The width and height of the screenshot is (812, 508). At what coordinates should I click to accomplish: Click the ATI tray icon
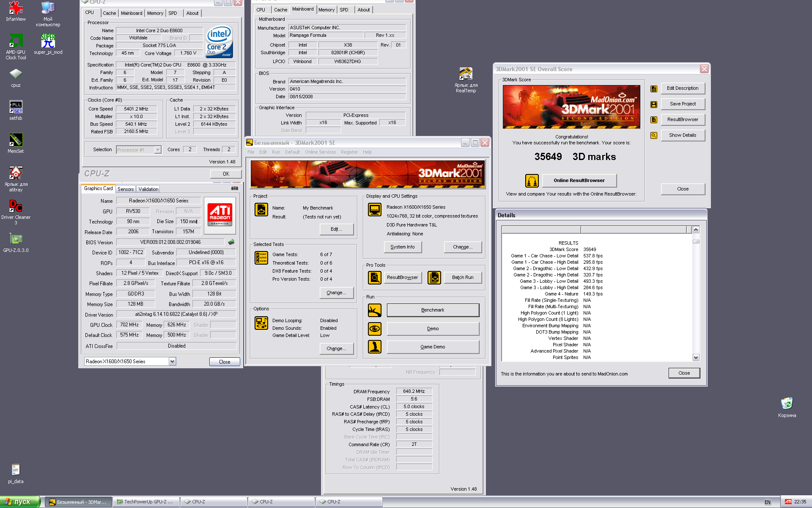[788, 502]
